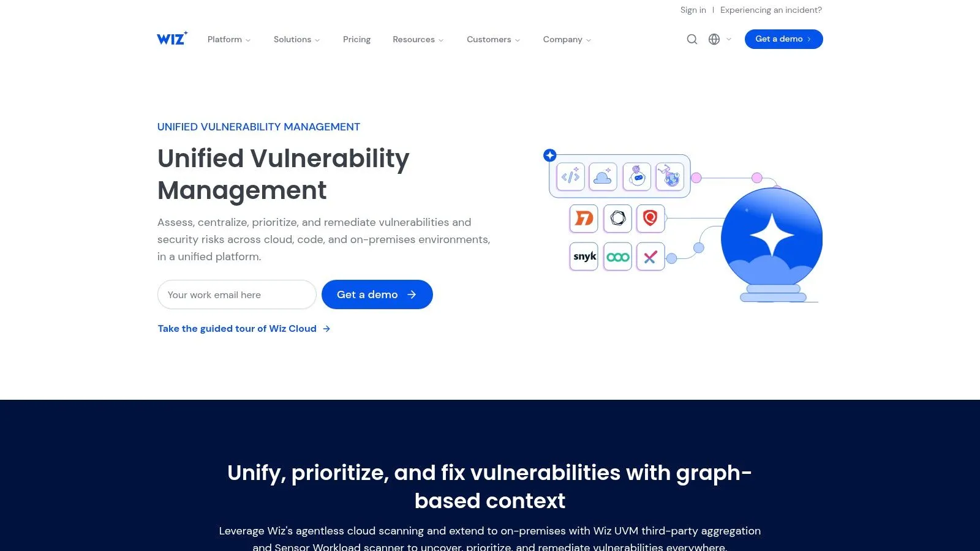Click the Snyk logo tile
The width and height of the screenshot is (980, 551).
point(584,257)
